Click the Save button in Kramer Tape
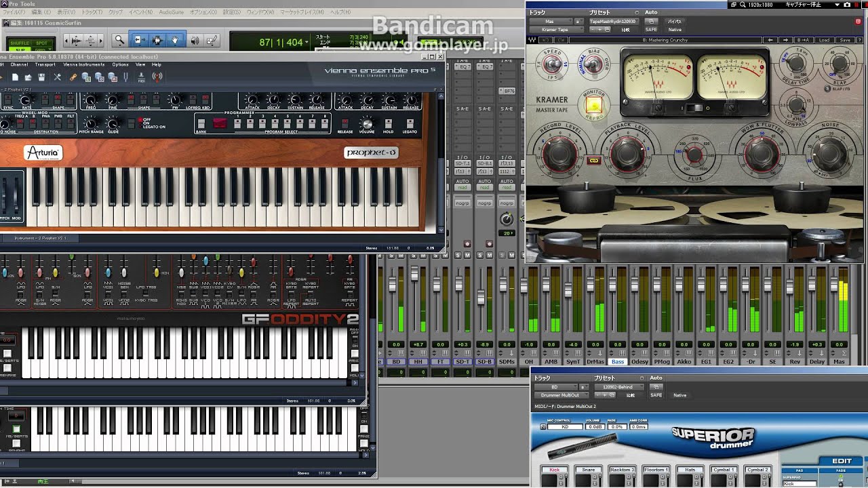The image size is (868, 488). pos(845,40)
